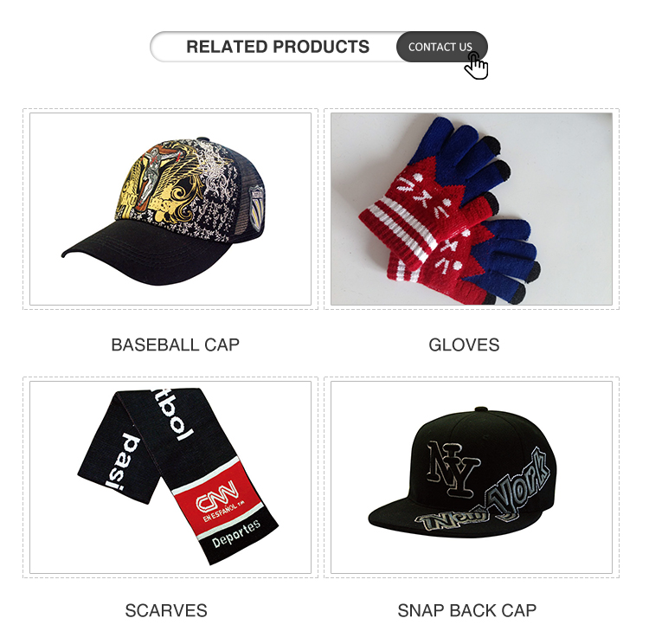Screen dimensions: 649x644
Task: Click the hand pointer cursor icon
Action: pyautogui.click(x=477, y=66)
